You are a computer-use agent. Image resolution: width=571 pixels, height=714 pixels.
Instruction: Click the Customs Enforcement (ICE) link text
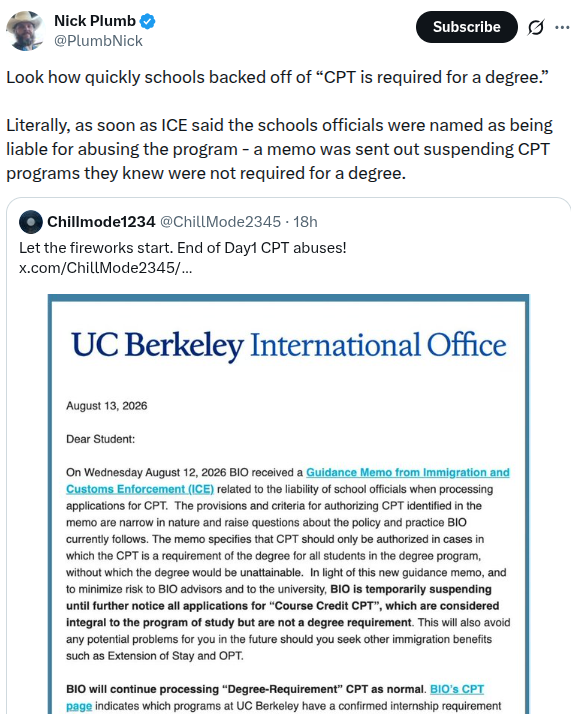140,489
